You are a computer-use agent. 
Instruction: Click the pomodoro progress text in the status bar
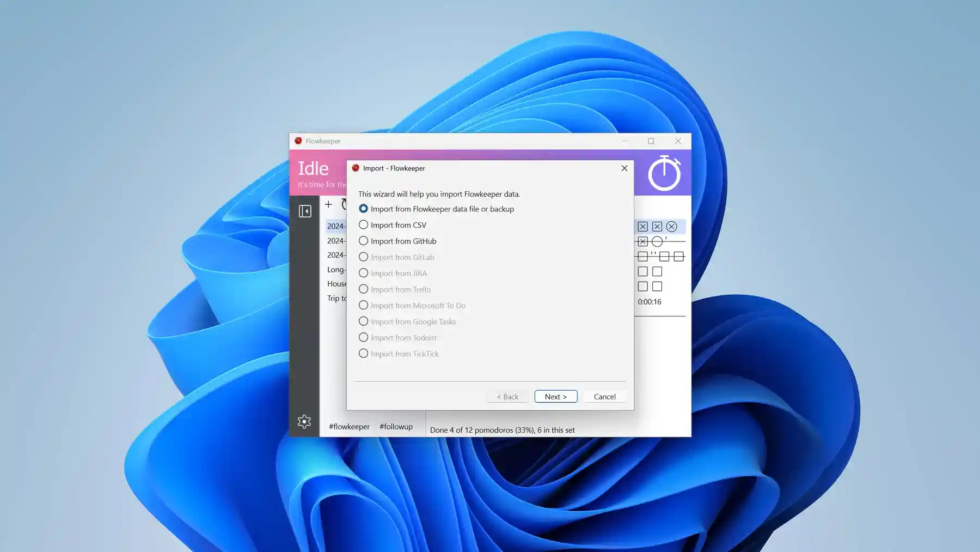(x=502, y=429)
